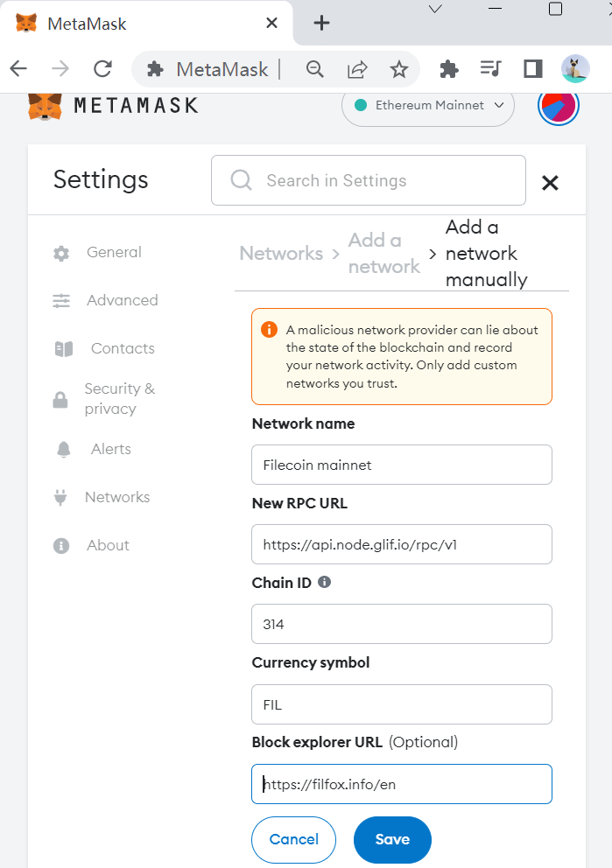The image size is (612, 868).
Task: Open the General settings tab
Action: (x=113, y=252)
